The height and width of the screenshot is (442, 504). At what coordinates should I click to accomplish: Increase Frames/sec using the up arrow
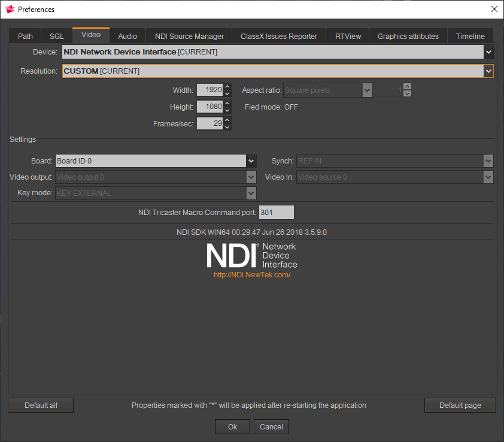click(x=227, y=120)
